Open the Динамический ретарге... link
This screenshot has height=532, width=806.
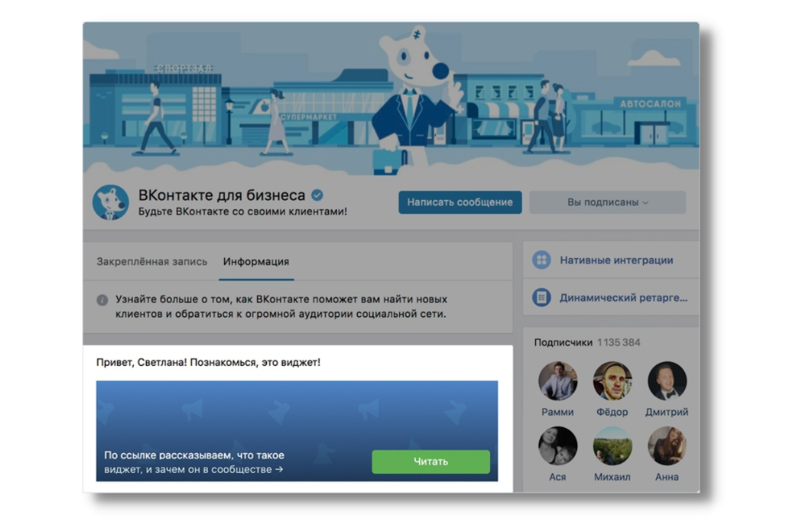[623, 297]
